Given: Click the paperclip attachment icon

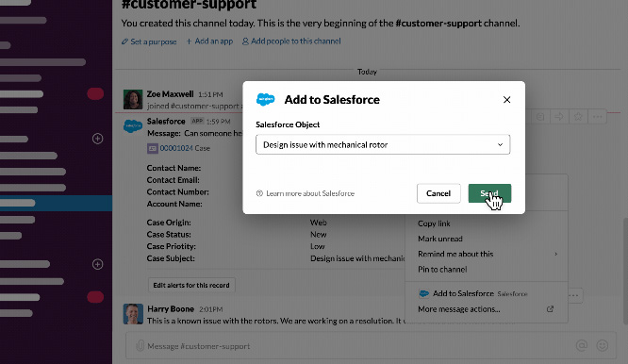Looking at the screenshot, I should coord(140,345).
